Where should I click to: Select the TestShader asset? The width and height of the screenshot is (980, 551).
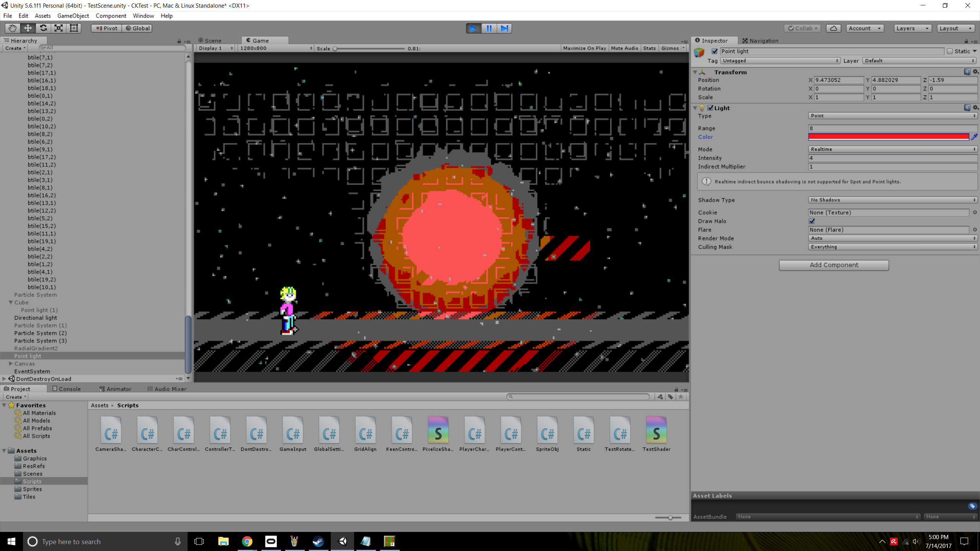(x=657, y=434)
